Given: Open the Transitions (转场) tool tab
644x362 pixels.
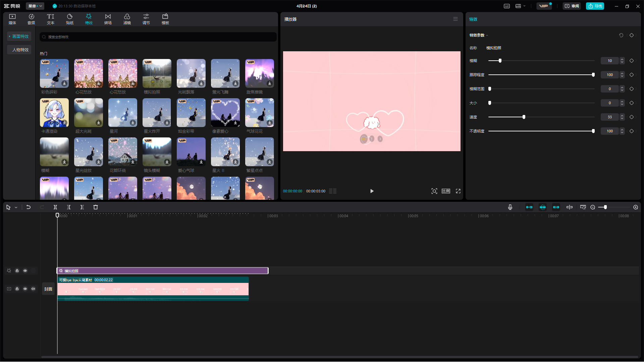Looking at the screenshot, I should 108,19.
